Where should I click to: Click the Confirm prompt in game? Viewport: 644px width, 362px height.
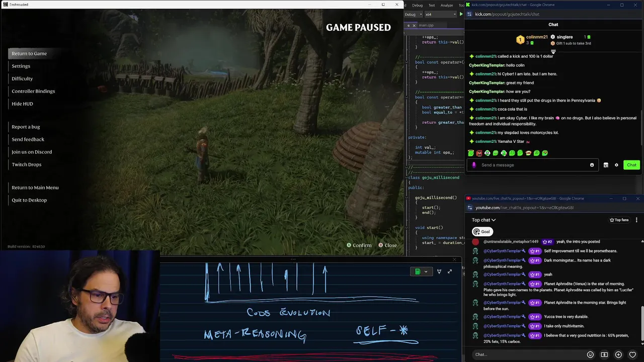click(x=359, y=245)
